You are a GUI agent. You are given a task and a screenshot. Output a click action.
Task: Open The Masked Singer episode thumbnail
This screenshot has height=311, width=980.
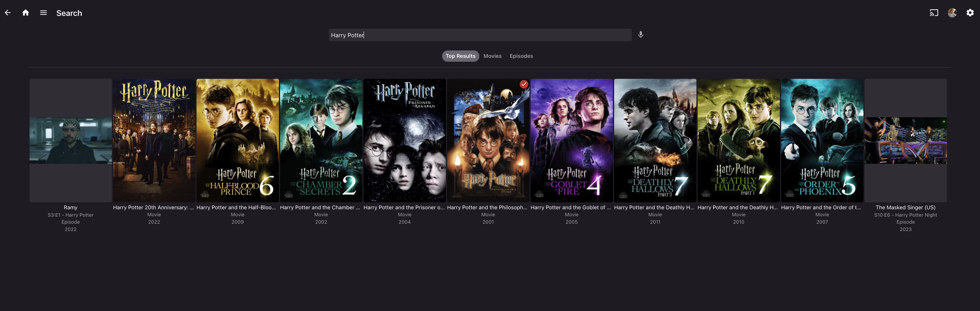906,141
